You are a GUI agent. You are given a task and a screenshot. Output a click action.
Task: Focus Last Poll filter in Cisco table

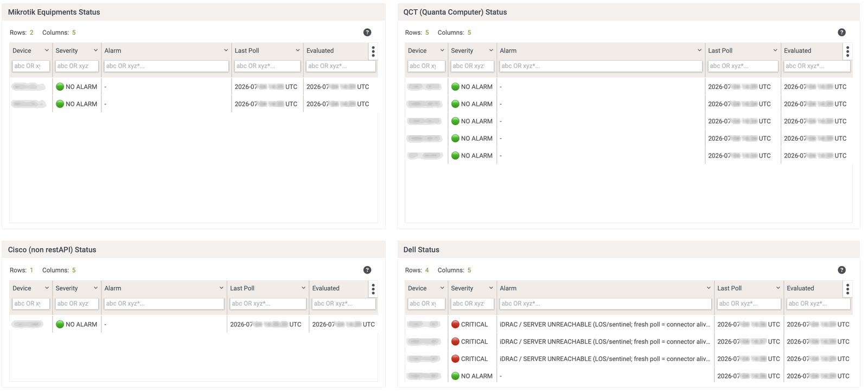pos(268,304)
